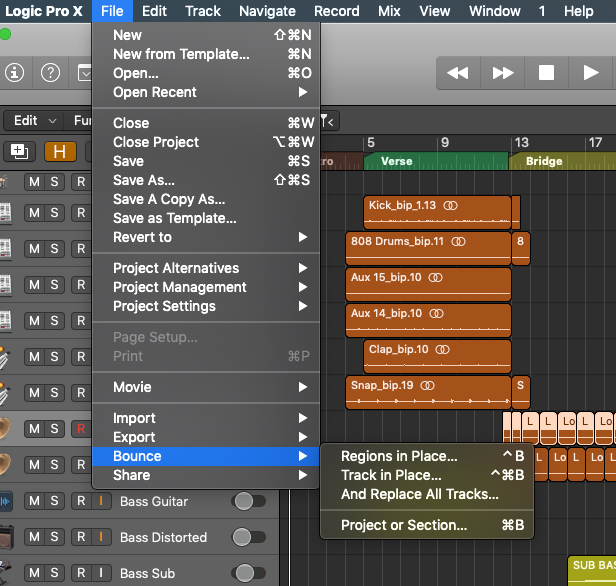
Task: Mute the top drum track M button
Action: pyautogui.click(x=35, y=182)
